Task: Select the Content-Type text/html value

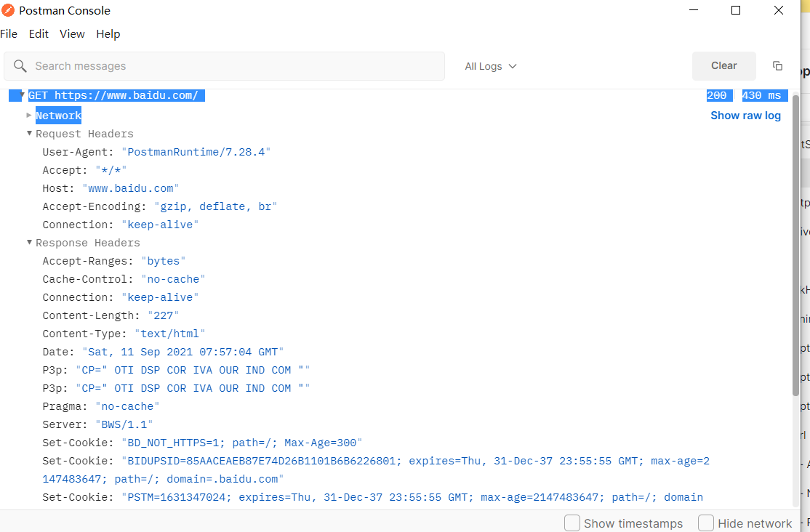Action: coord(170,334)
